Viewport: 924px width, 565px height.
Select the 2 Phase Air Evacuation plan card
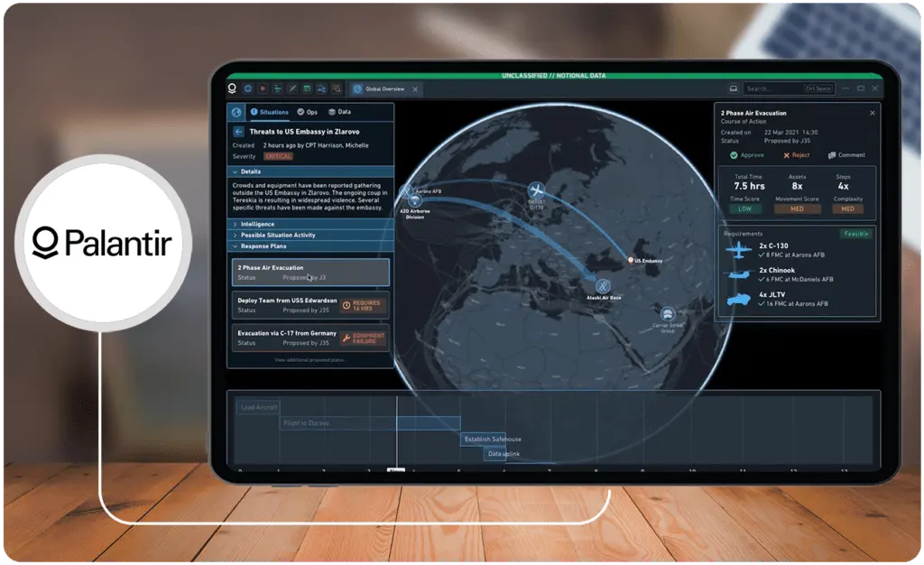[x=310, y=273]
